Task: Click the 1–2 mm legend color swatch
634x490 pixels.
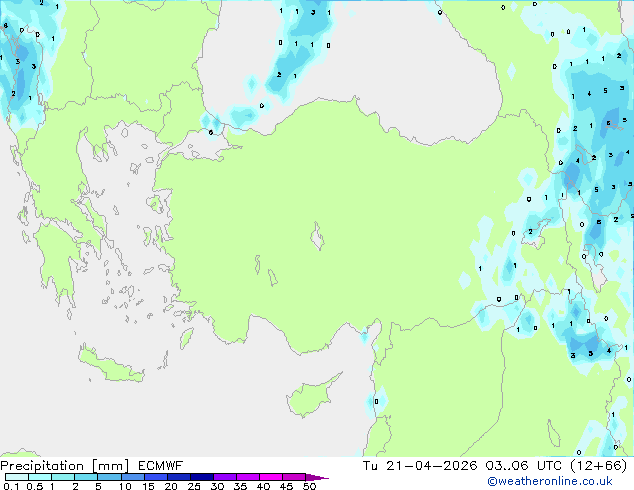Action: coord(63,477)
